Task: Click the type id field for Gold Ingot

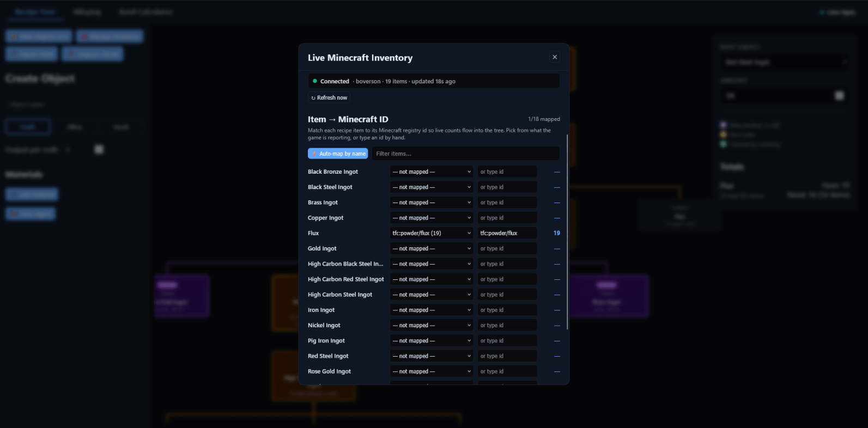Action: click(x=507, y=248)
